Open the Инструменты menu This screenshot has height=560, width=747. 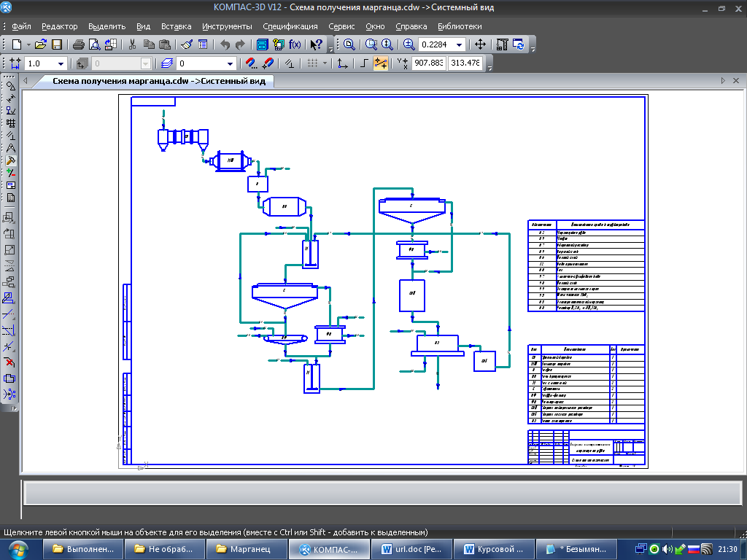coord(227,27)
